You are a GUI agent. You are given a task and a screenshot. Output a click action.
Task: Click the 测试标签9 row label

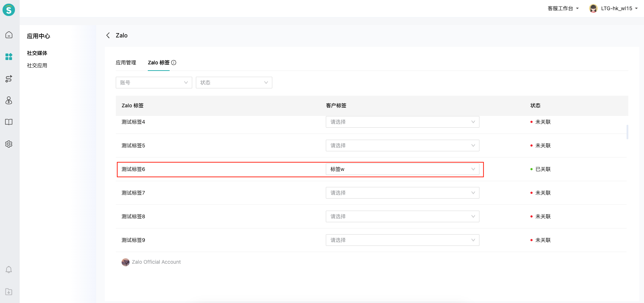(x=133, y=240)
